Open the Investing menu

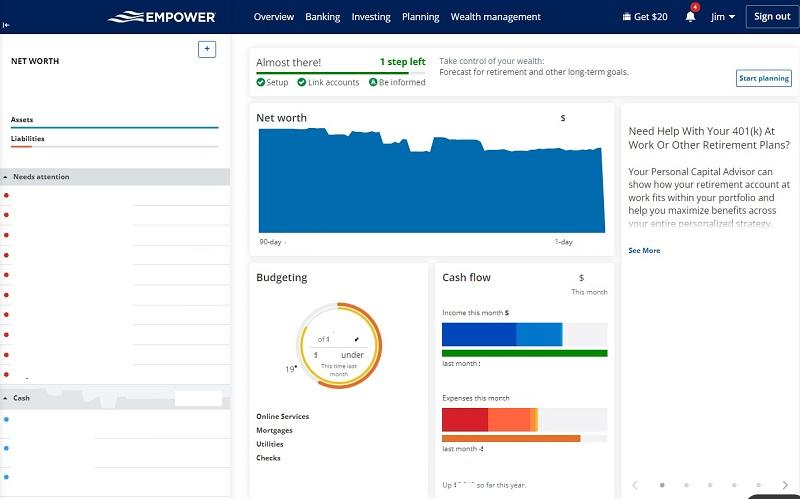(x=371, y=17)
